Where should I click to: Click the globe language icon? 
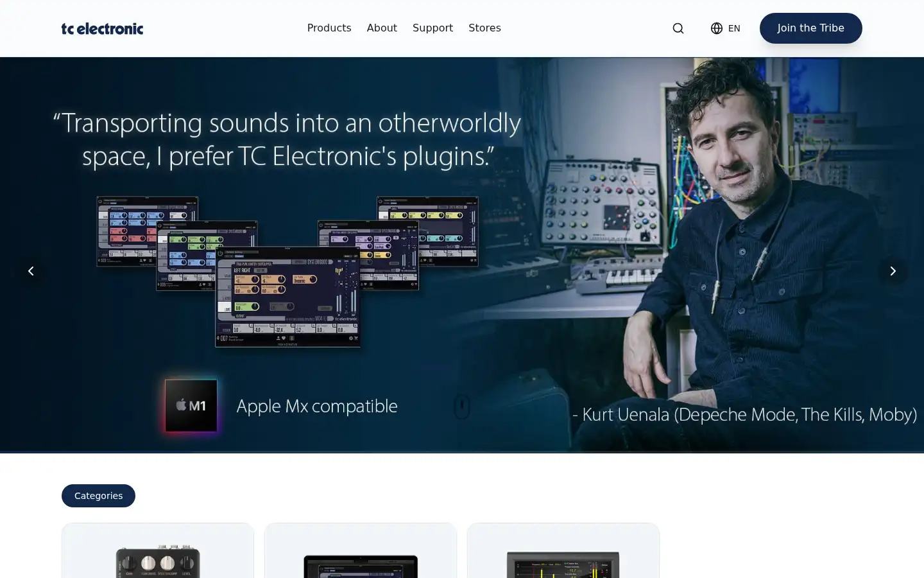(717, 28)
